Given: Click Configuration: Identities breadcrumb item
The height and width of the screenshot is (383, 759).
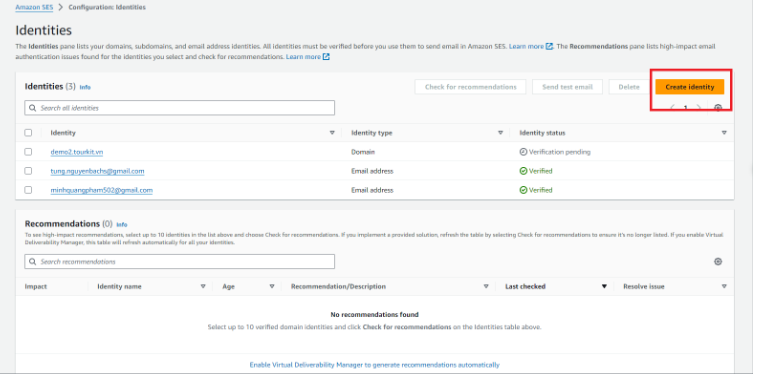Looking at the screenshot, I should click(x=107, y=7).
